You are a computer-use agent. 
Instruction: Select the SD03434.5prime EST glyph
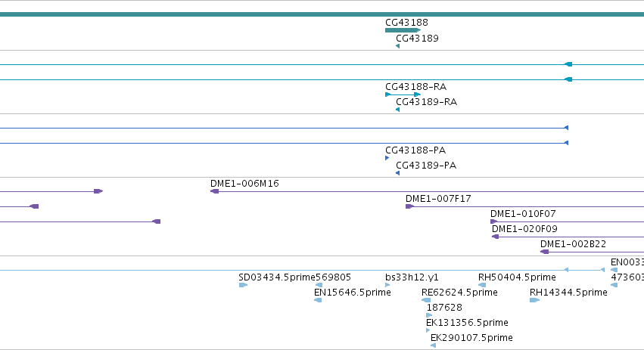point(243,285)
